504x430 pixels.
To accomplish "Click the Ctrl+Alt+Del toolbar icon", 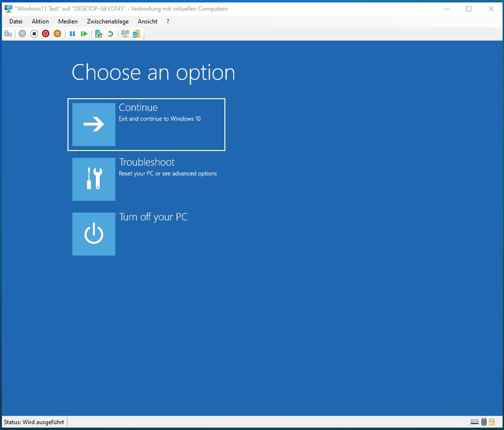I will (x=8, y=34).
